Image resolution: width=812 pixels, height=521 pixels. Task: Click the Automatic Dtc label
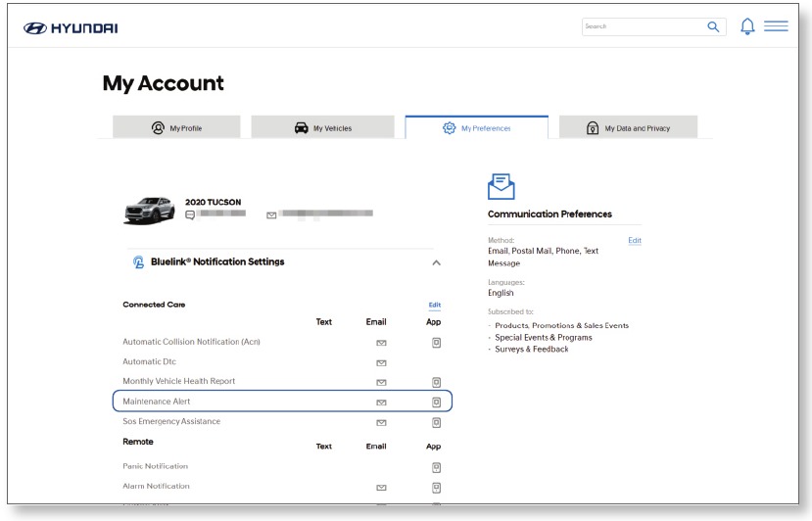(149, 361)
